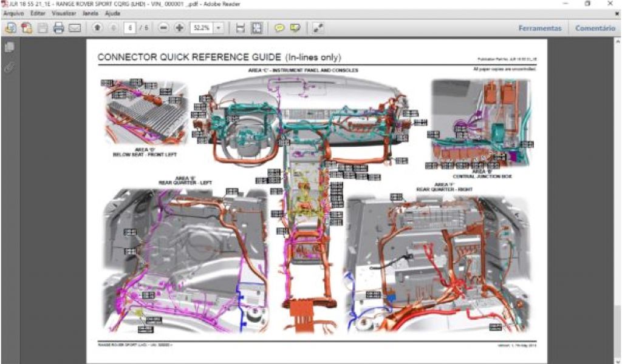The height and width of the screenshot is (364, 622).
Task: Click the page number input field
Action: (130, 28)
